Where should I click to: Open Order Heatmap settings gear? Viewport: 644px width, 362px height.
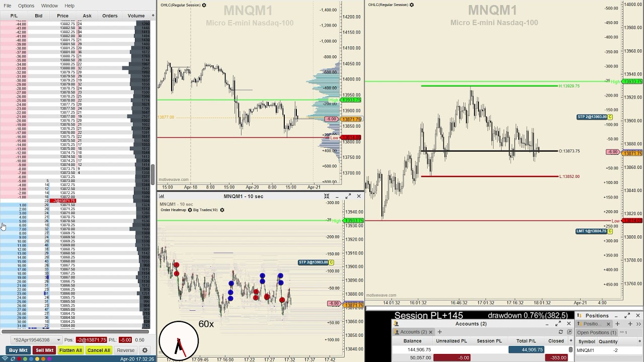coord(190,210)
